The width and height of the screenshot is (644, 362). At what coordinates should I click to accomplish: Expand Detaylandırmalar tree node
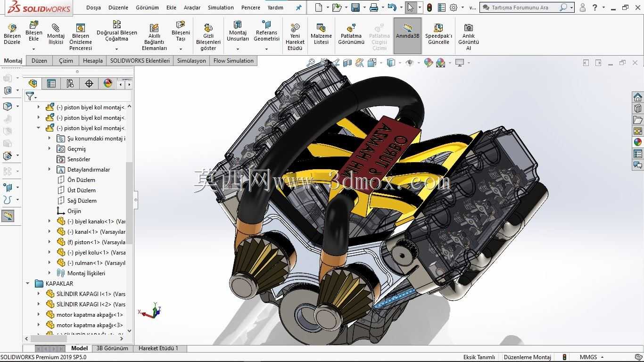click(x=50, y=170)
